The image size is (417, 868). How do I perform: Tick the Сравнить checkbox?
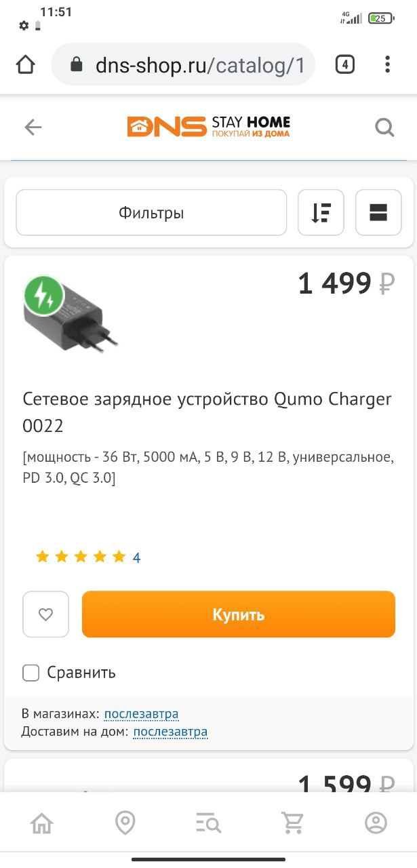point(31,673)
